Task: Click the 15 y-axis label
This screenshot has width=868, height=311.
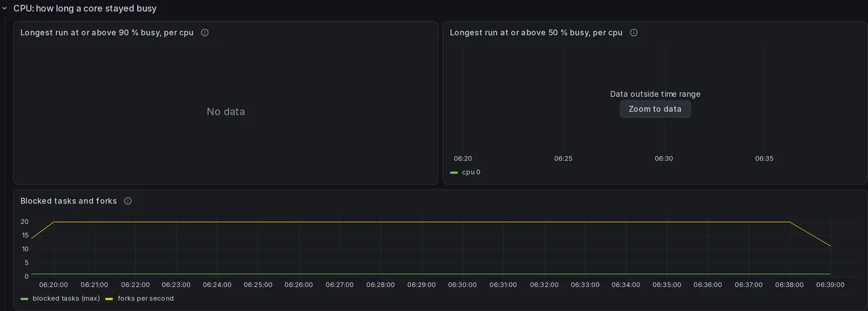Action: pos(25,235)
